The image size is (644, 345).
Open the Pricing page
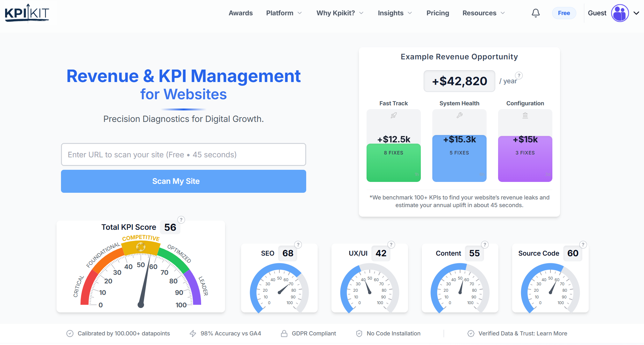pyautogui.click(x=437, y=13)
